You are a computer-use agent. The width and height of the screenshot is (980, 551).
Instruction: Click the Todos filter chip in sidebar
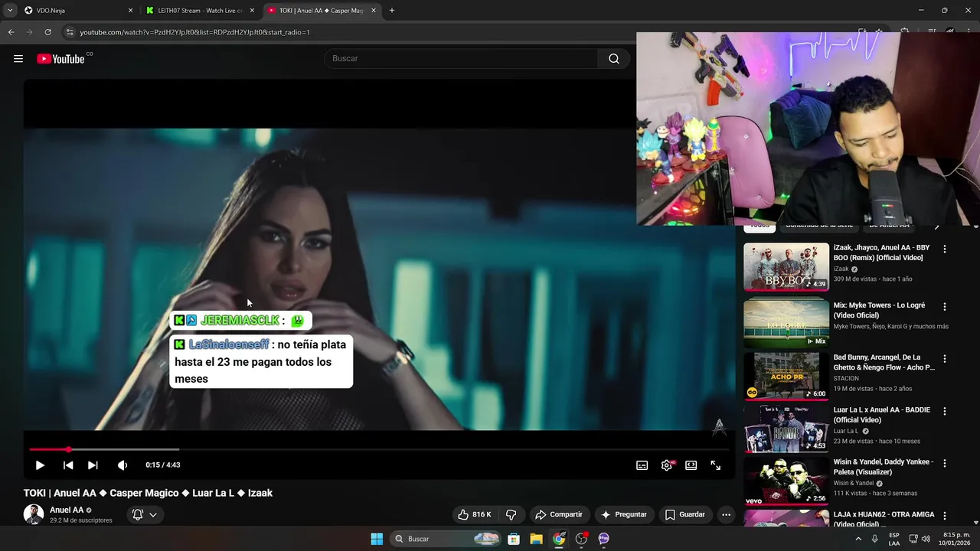point(759,227)
